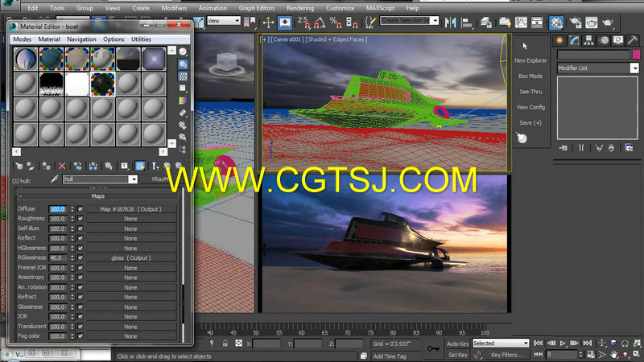Click the Render Setup icon

click(576, 23)
